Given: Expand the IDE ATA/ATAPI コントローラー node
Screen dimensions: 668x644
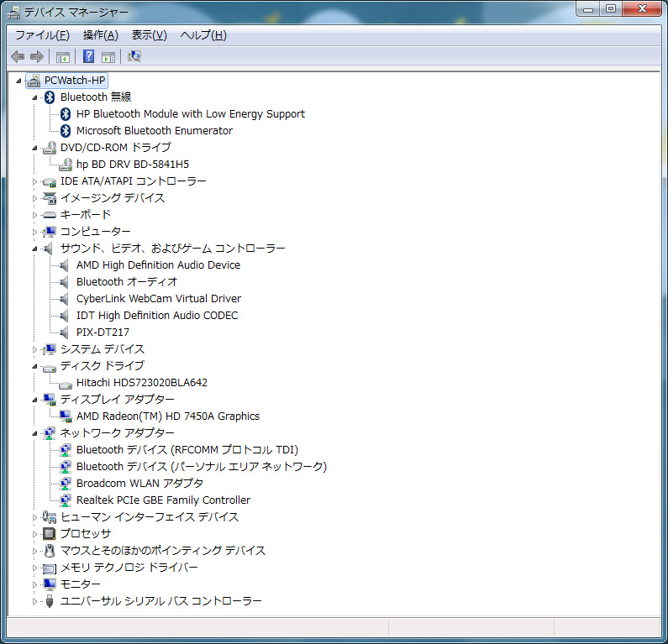Looking at the screenshot, I should (x=35, y=181).
